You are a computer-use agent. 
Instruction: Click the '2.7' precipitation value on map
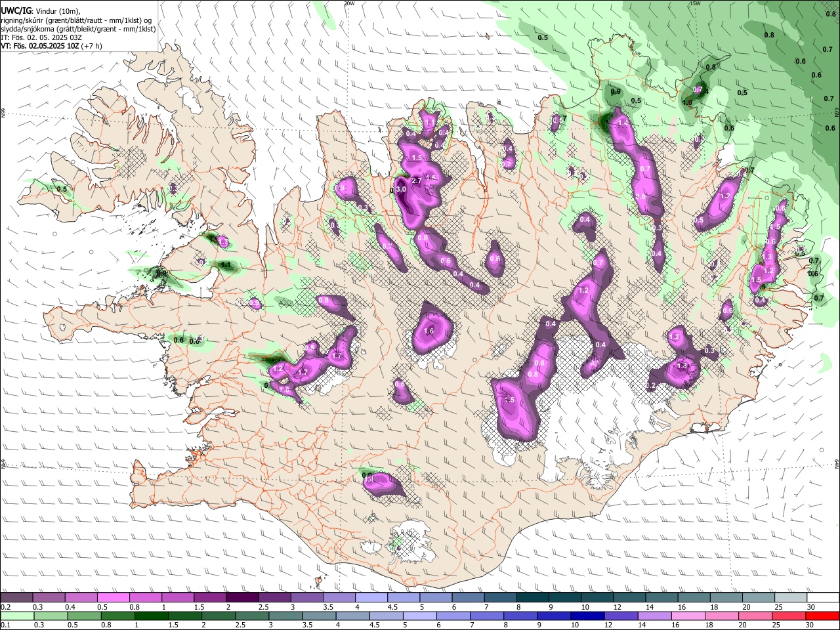[415, 180]
